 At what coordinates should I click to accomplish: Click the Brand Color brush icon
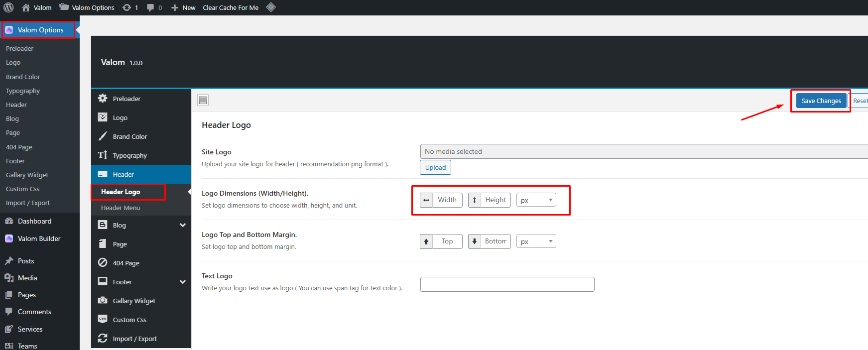[103, 136]
